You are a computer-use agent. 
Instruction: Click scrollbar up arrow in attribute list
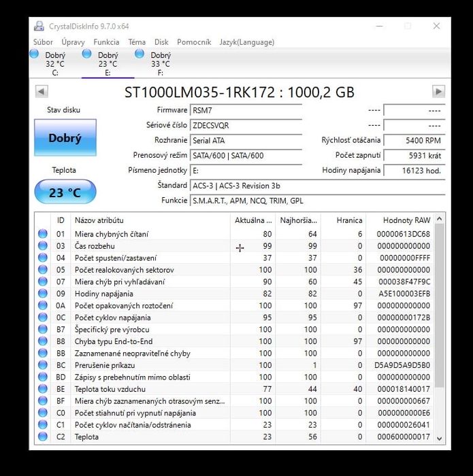tap(439, 218)
